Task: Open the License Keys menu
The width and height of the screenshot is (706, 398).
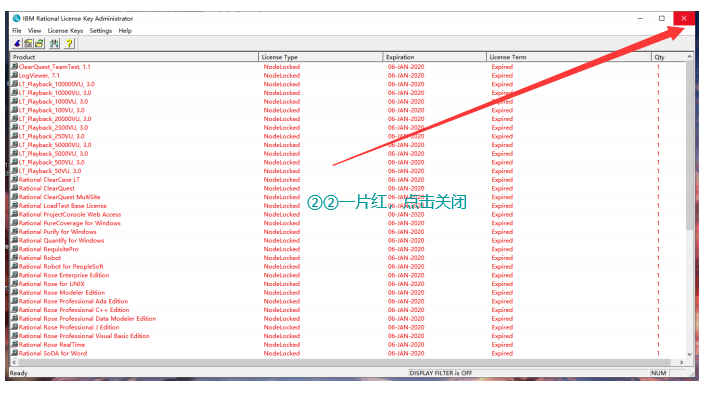Action: pyautogui.click(x=65, y=31)
